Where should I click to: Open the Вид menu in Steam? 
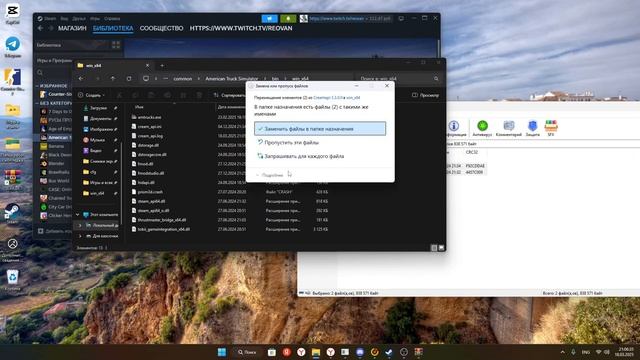pos(64,18)
